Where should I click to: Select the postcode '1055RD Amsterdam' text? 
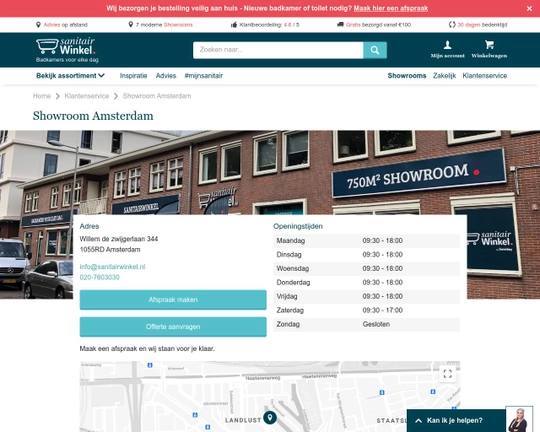click(110, 249)
